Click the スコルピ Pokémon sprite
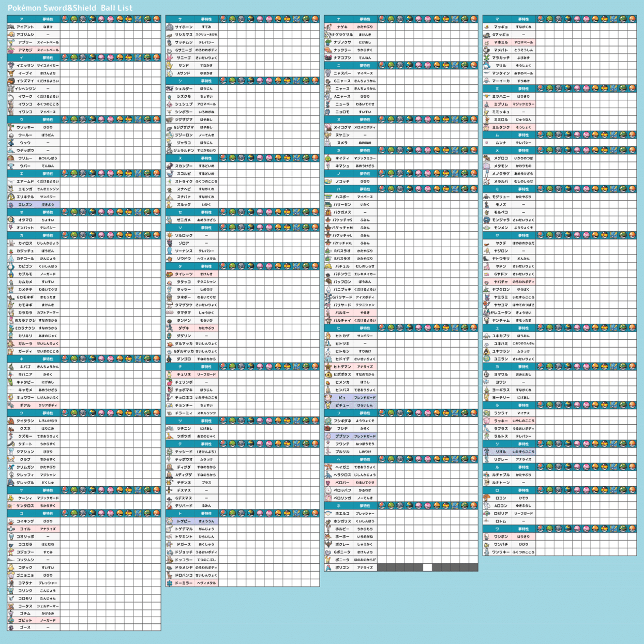644x644 pixels. click(x=170, y=174)
